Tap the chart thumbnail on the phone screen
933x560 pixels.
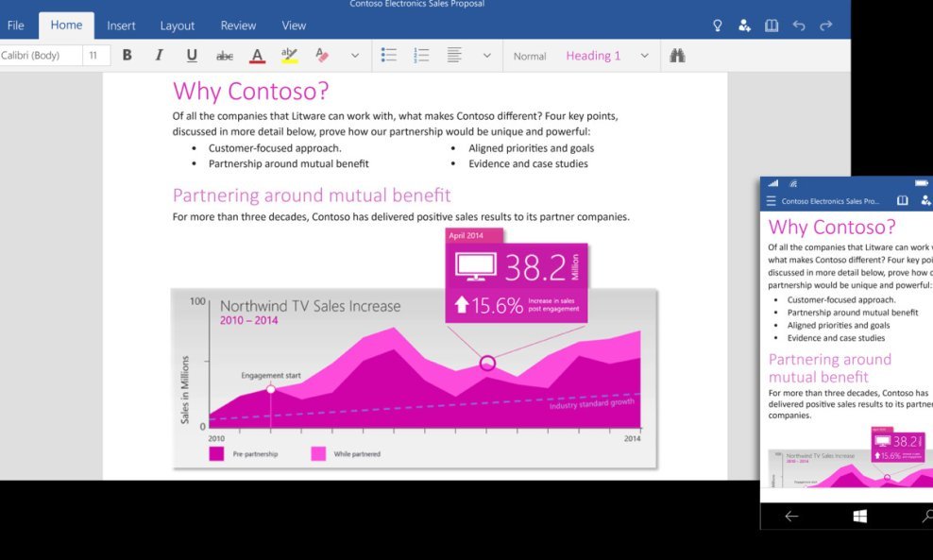[850, 457]
